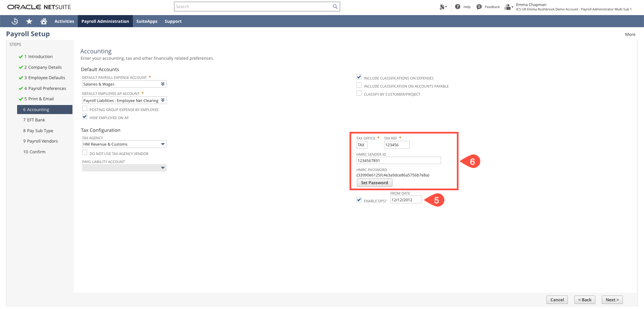Viewport: 644px width, 309px height.
Task: Open the Recent Records clock icon
Action: pyautogui.click(x=14, y=21)
